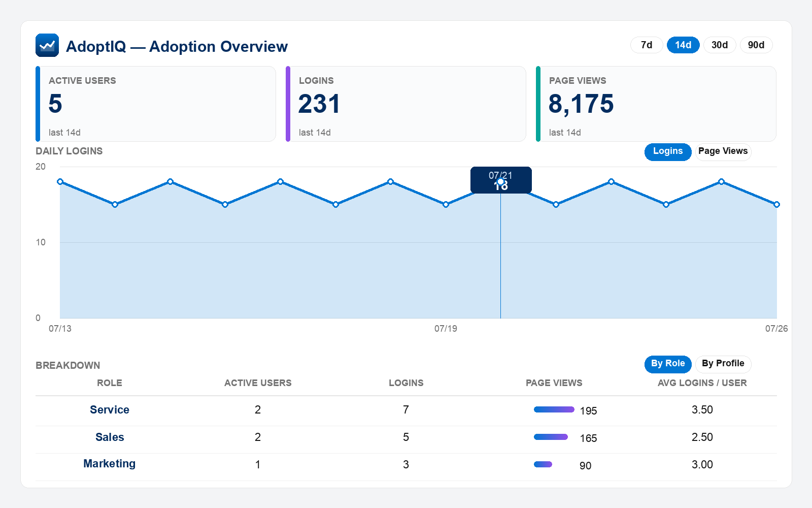812x508 pixels.
Task: Click the 07/21 tooltip showing 18
Action: pyautogui.click(x=501, y=180)
